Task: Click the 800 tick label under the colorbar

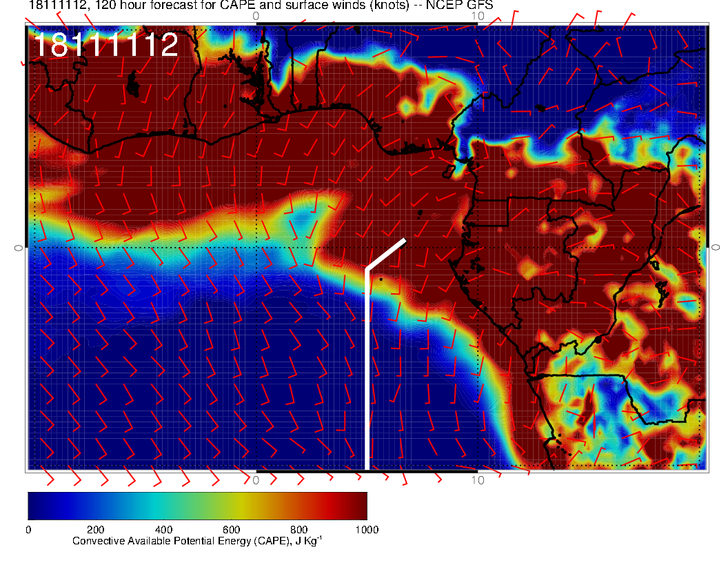Action: tap(299, 530)
